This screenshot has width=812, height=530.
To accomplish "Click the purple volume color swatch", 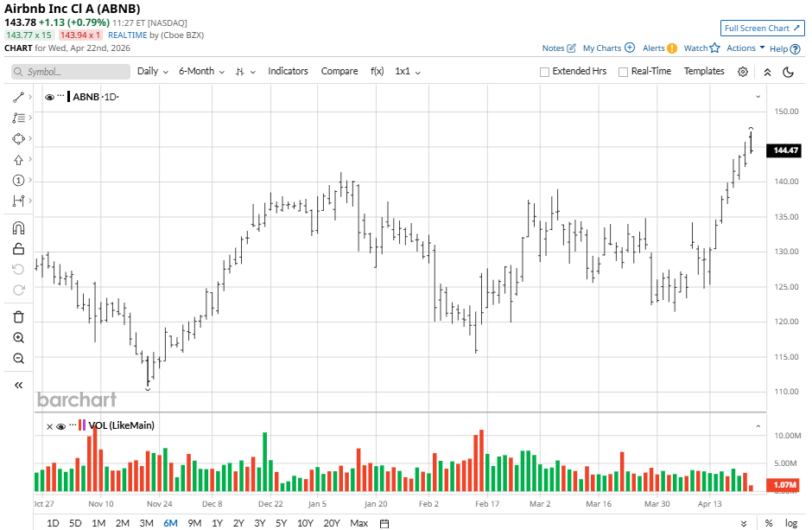I will tap(84, 425).
